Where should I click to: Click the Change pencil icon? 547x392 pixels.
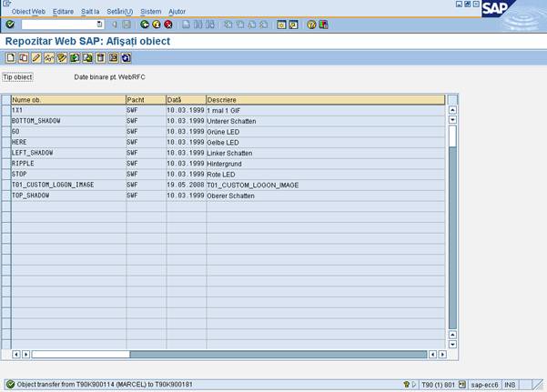(x=36, y=57)
